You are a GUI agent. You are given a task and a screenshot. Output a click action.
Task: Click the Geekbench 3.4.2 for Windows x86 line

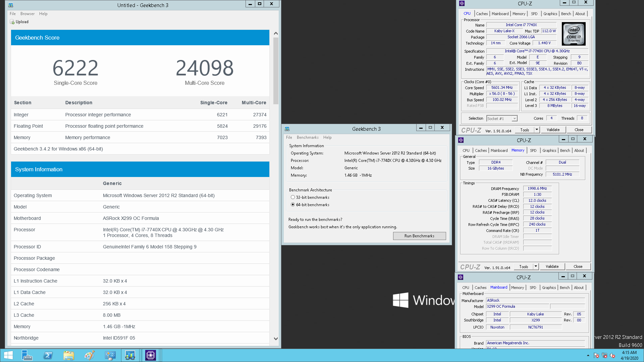[x=58, y=149]
